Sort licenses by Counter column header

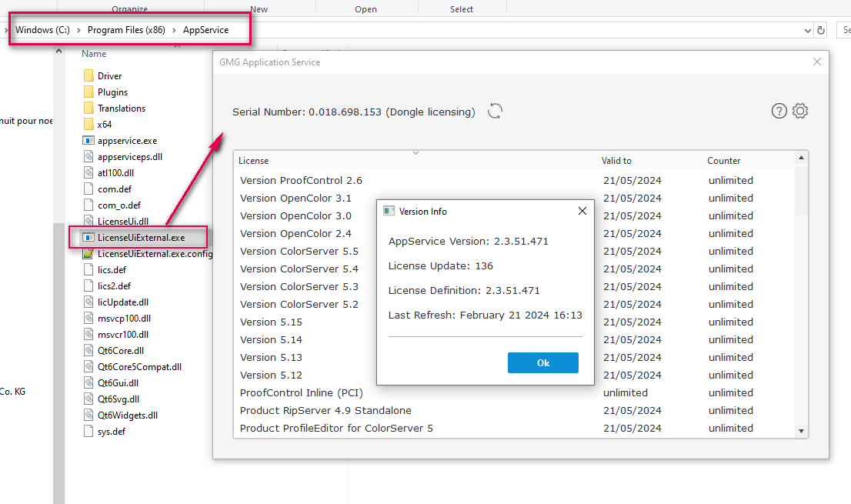[x=723, y=161]
